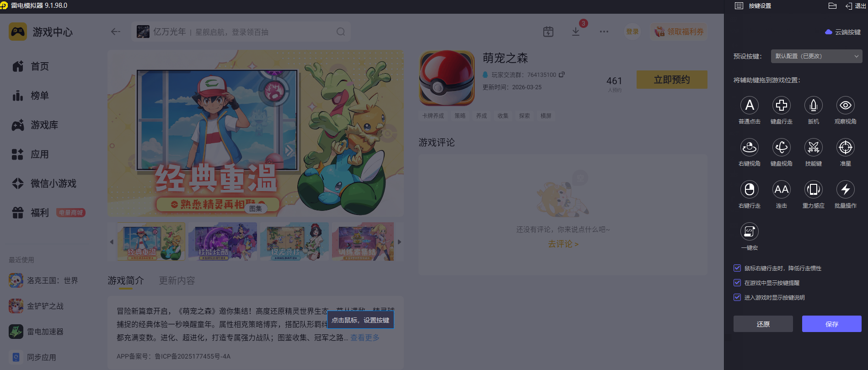The width and height of the screenshot is (868, 370).
Task: Click the 卡牌养成 tag
Action: (x=433, y=116)
